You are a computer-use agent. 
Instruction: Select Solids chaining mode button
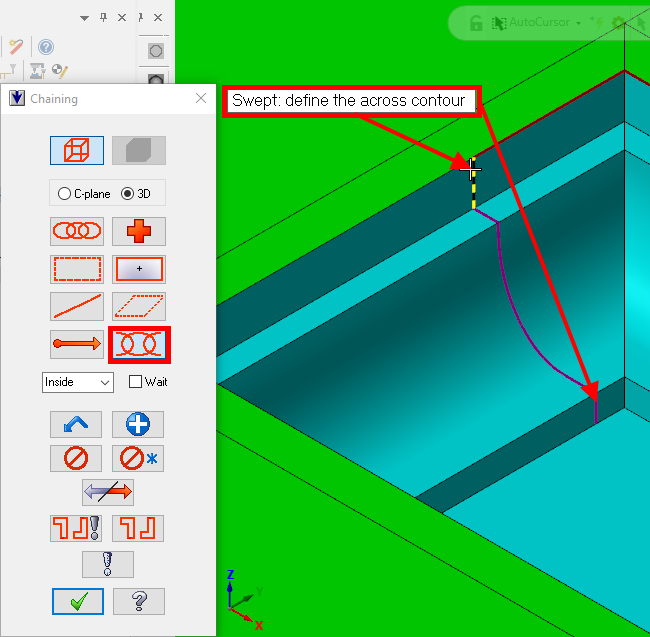click(x=139, y=150)
